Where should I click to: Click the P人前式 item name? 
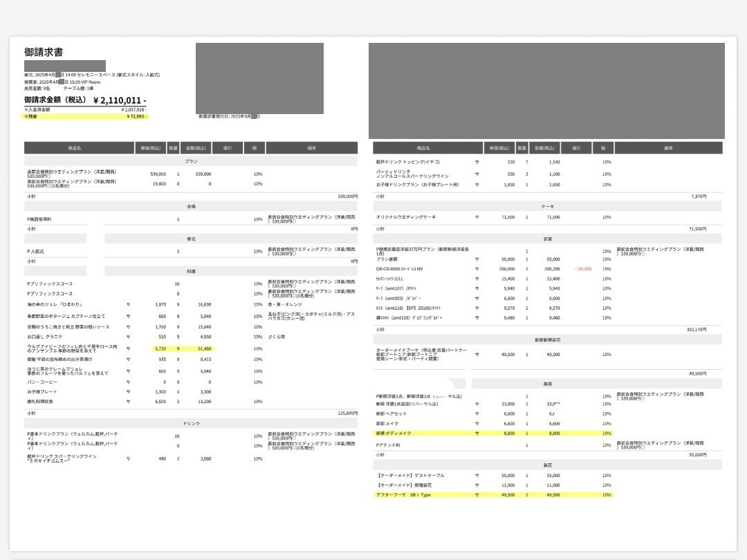point(35,252)
